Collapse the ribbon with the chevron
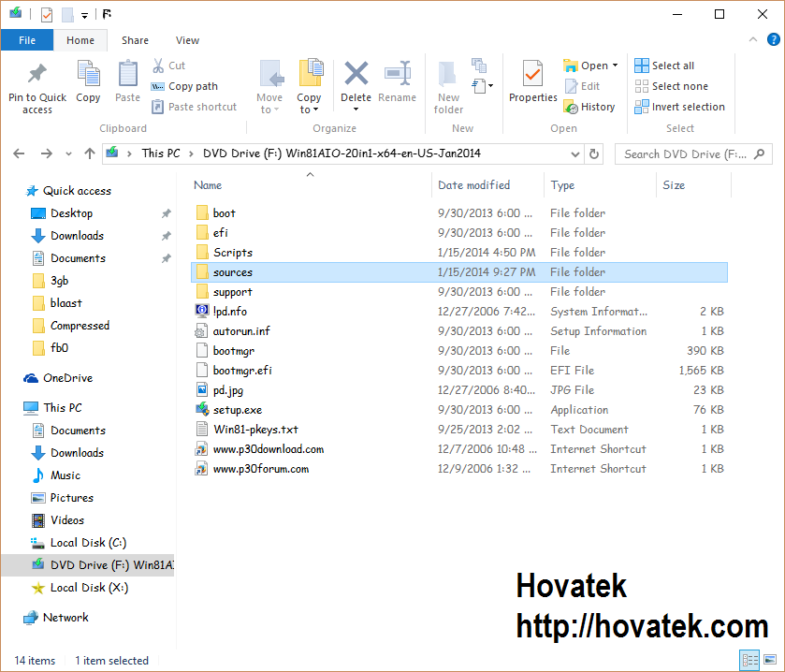The image size is (785, 672). click(x=753, y=39)
